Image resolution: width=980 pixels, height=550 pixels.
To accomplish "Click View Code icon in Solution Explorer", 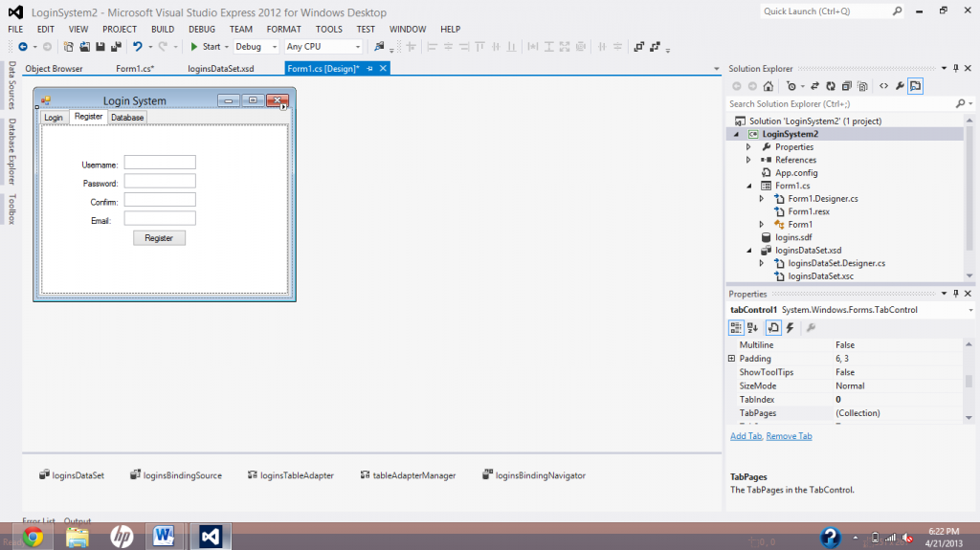I will [x=883, y=86].
